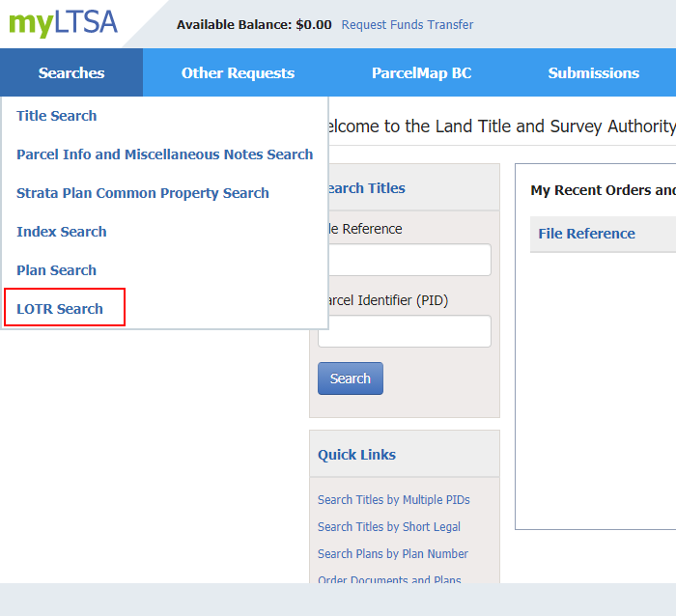Select Title Search from dropdown
Image resolution: width=676 pixels, height=616 pixels.
pyautogui.click(x=56, y=116)
